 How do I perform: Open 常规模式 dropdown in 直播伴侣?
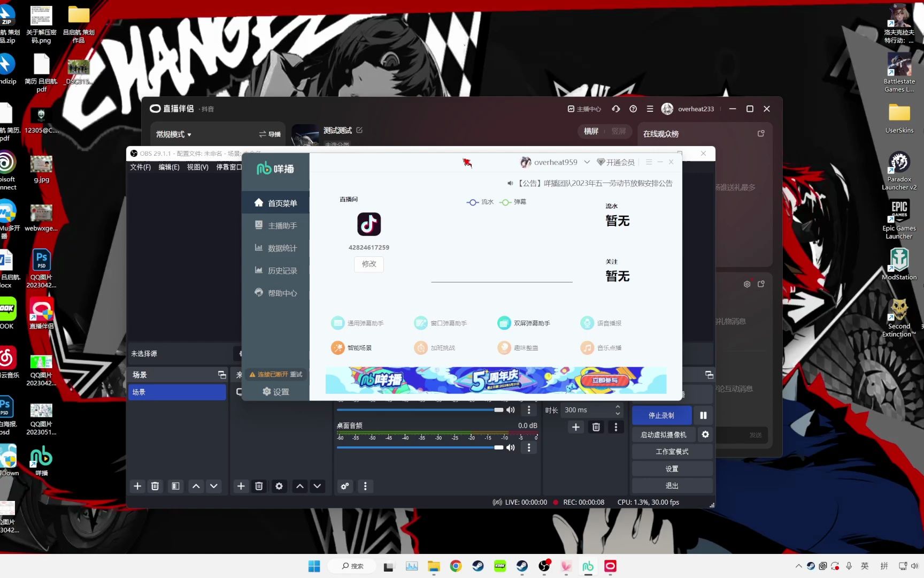pos(174,134)
